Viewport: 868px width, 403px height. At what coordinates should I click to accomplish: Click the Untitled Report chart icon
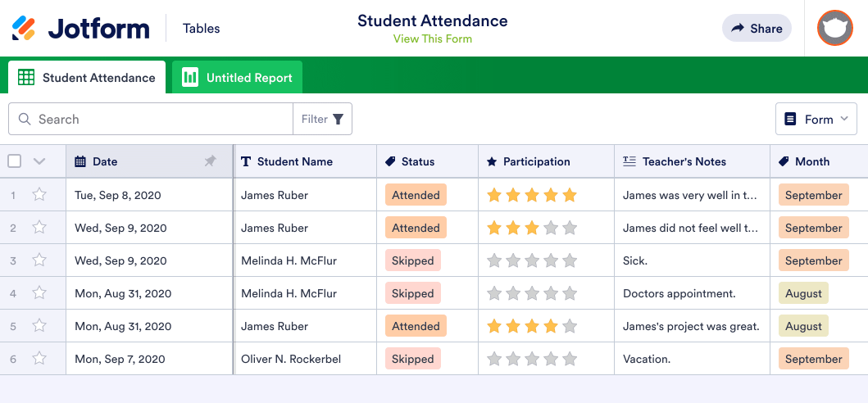(x=190, y=78)
